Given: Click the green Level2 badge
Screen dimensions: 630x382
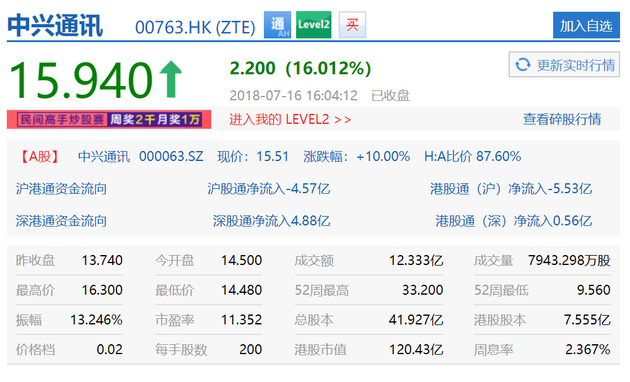Looking at the screenshot, I should point(313,25).
